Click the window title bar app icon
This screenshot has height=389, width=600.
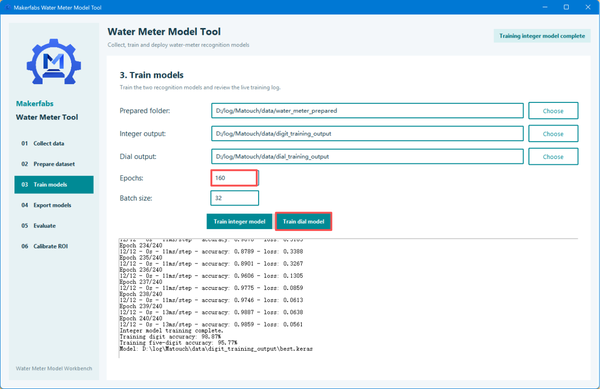point(7,7)
